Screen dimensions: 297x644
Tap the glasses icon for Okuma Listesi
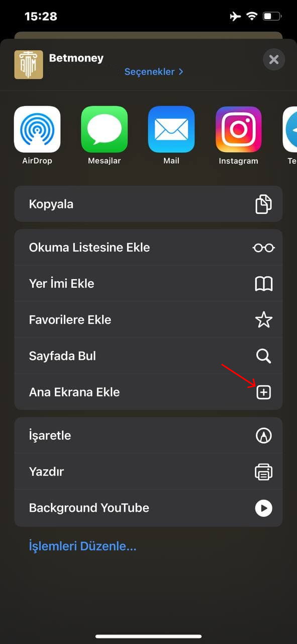264,248
